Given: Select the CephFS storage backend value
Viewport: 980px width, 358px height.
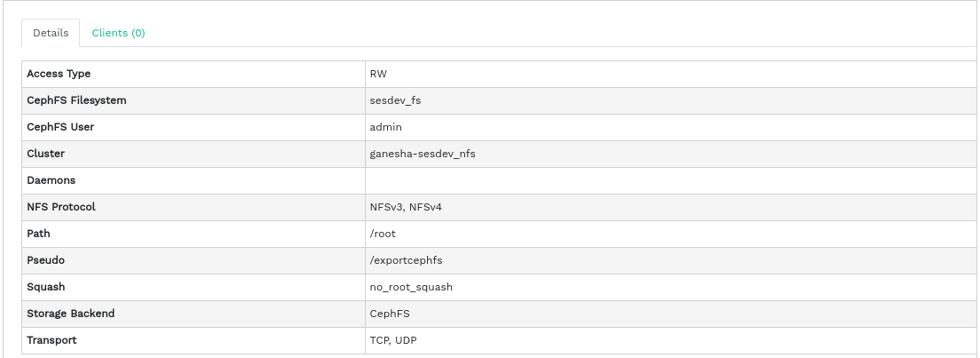Looking at the screenshot, I should pos(390,314).
